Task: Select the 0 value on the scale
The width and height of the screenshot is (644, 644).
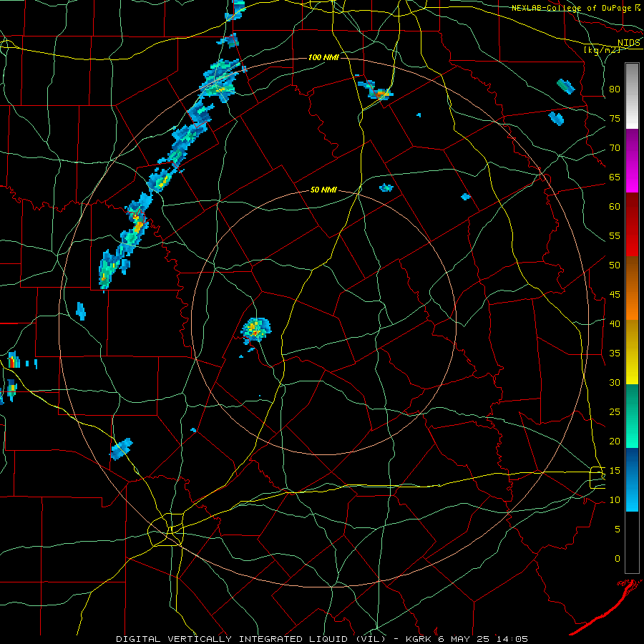Action: 617,559
